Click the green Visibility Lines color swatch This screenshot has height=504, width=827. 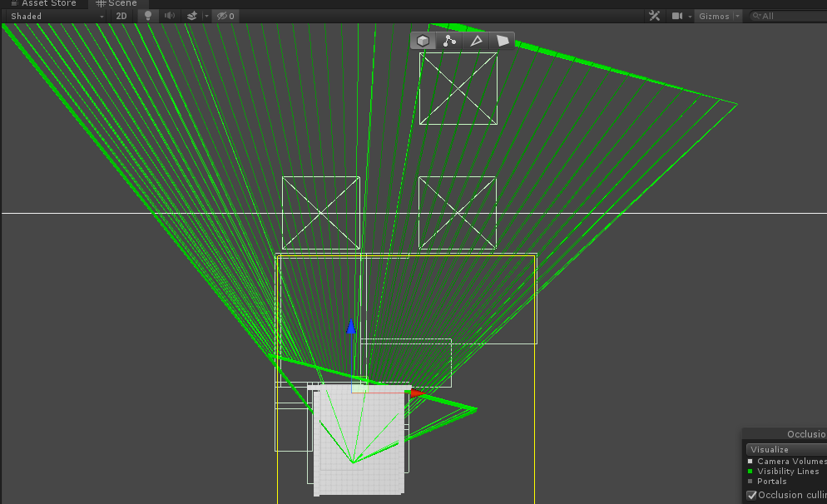[750, 472]
